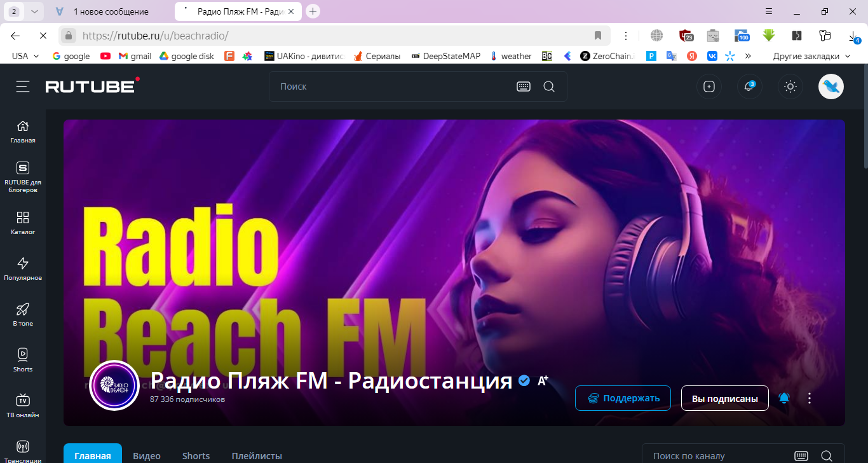Open the ZeroChain bookmark

click(x=607, y=56)
